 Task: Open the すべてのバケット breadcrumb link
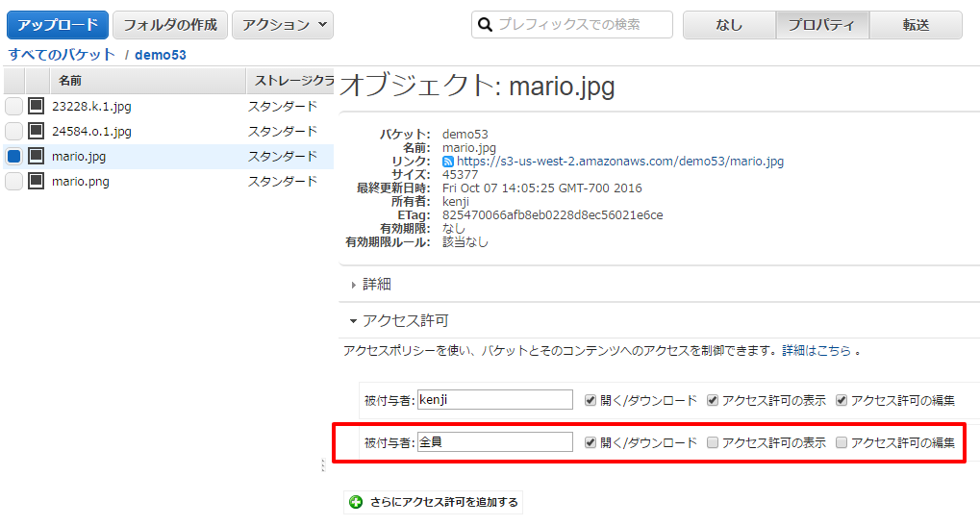coord(62,55)
